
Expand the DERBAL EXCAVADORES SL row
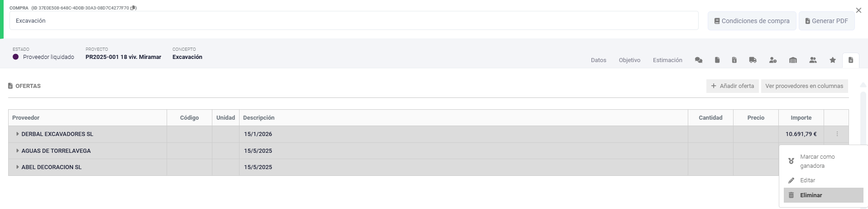[x=17, y=134]
